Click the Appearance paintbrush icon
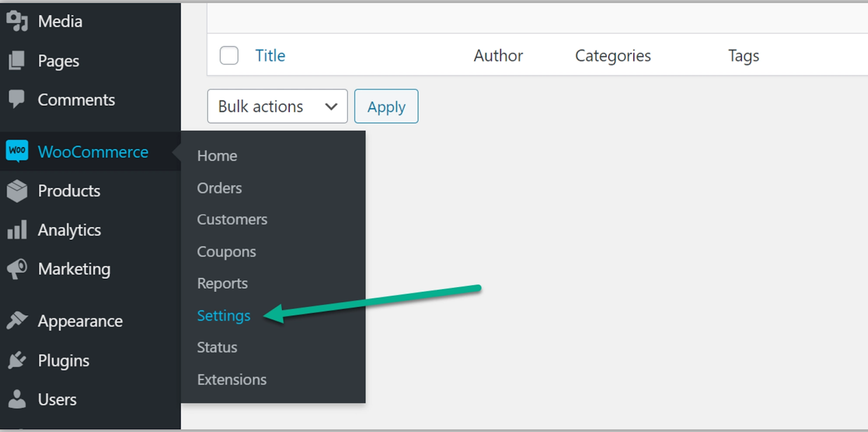 click(17, 321)
